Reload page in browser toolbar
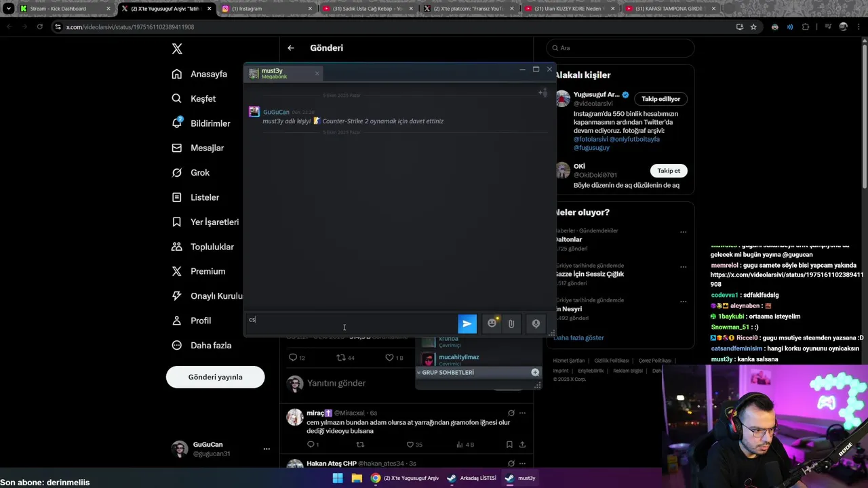The height and width of the screenshot is (488, 868). coord(40,27)
